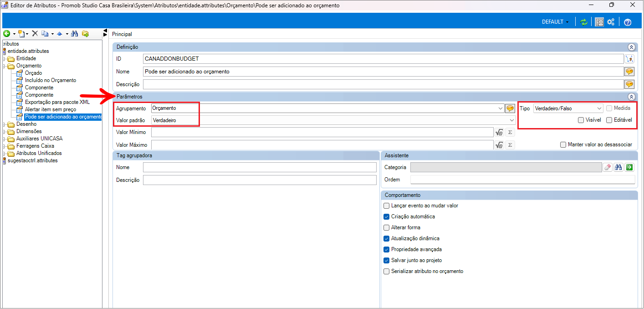
Task: Click the ID reference icon beside CANADDONBUDGET
Action: point(629,59)
